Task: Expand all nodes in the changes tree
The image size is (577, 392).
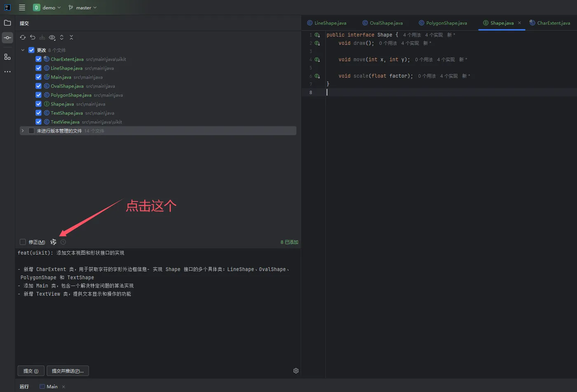Action: point(62,37)
